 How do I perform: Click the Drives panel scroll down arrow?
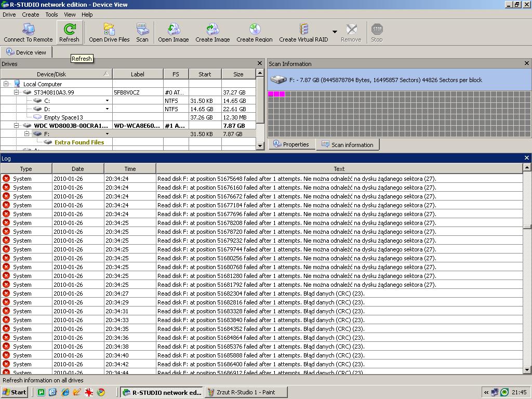(260, 146)
